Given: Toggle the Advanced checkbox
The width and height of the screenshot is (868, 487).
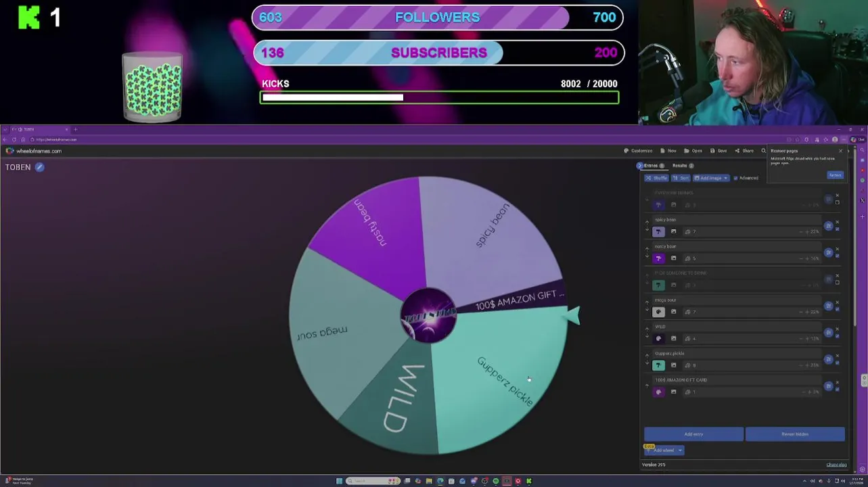Looking at the screenshot, I should click(735, 178).
